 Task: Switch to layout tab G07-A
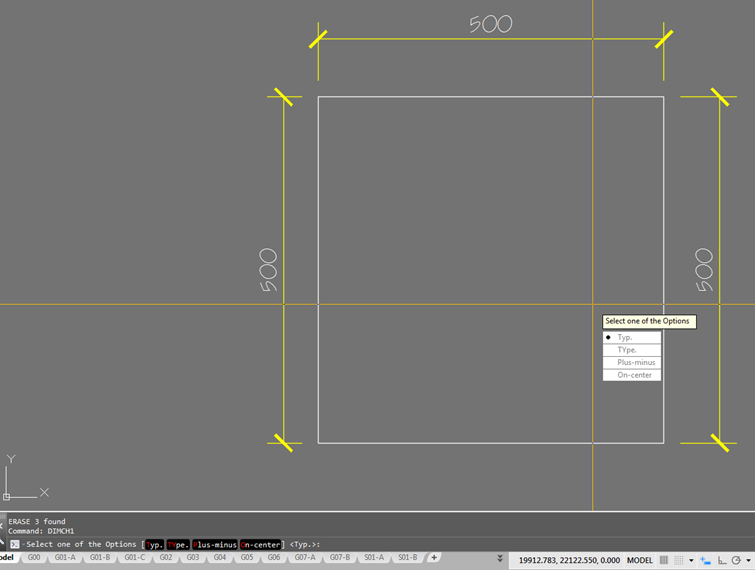pyautogui.click(x=305, y=557)
